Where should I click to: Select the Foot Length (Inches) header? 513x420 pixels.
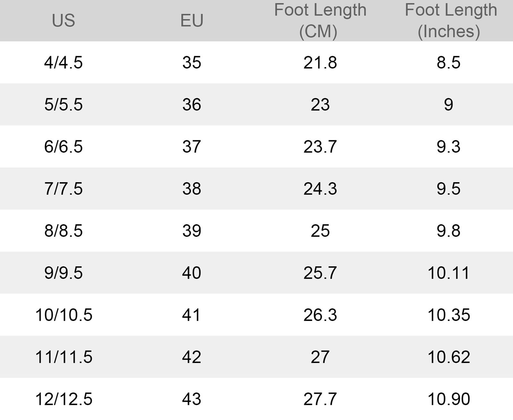coord(450,21)
